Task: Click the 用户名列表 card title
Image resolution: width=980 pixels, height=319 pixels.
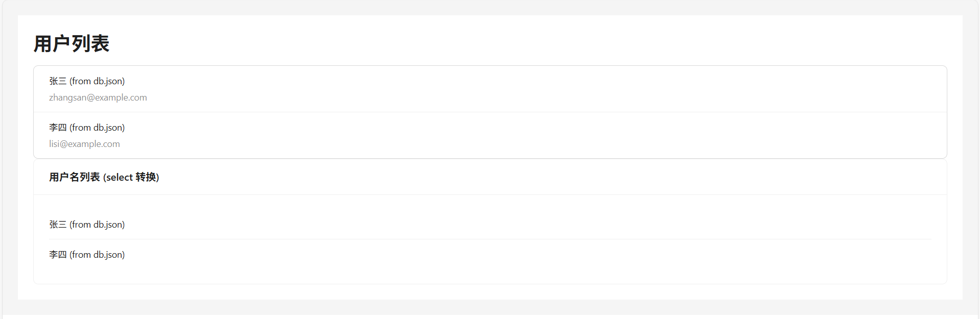Action: click(104, 177)
